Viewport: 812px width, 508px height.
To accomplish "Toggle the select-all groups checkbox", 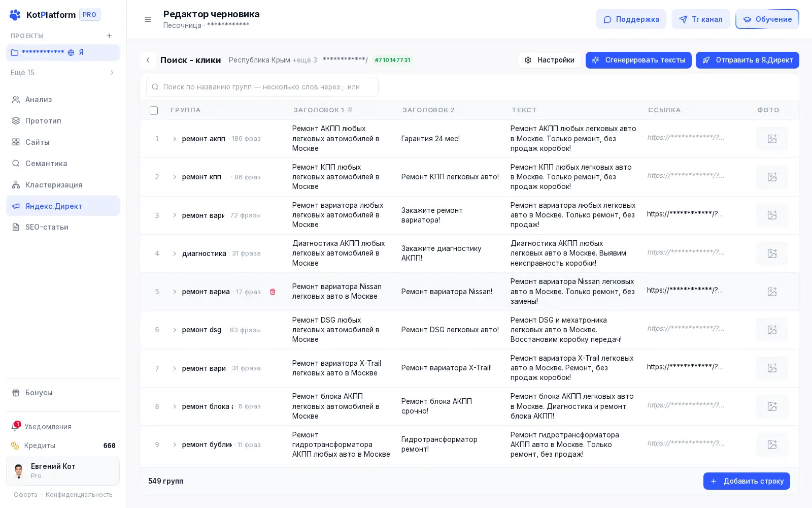I will 154,110.
